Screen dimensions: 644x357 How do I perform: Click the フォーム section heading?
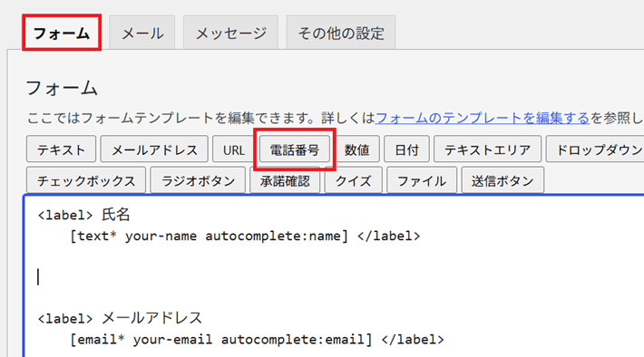click(x=62, y=88)
